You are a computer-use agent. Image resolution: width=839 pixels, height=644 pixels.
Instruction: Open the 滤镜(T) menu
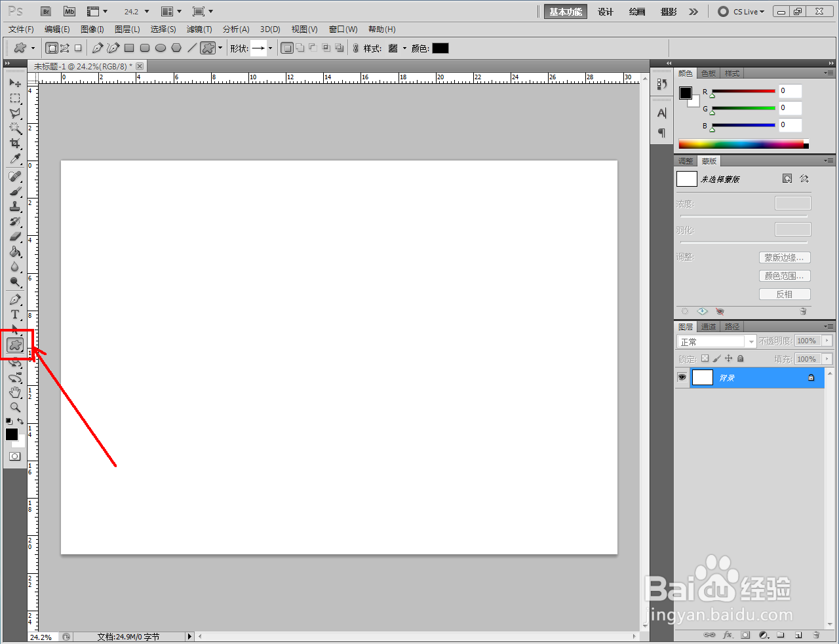(199, 29)
